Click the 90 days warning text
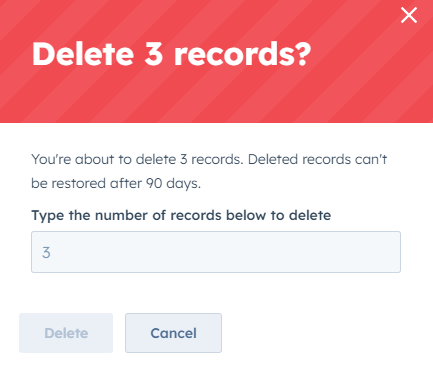Viewport: 433px width, 368px height. click(x=116, y=183)
